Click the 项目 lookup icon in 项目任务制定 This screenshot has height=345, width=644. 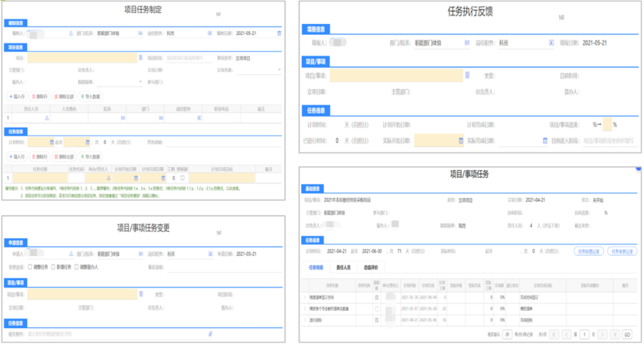[141, 58]
